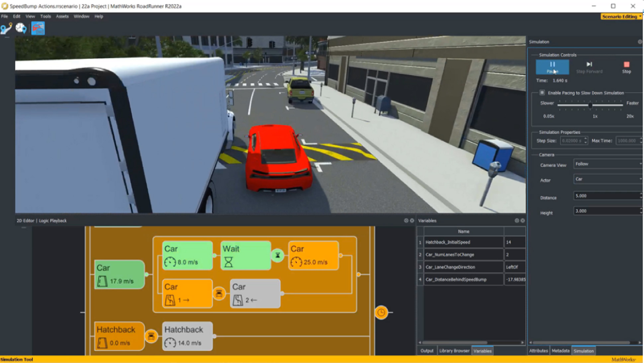Select the road editing tool icon
The image size is (644, 363).
coord(6,28)
